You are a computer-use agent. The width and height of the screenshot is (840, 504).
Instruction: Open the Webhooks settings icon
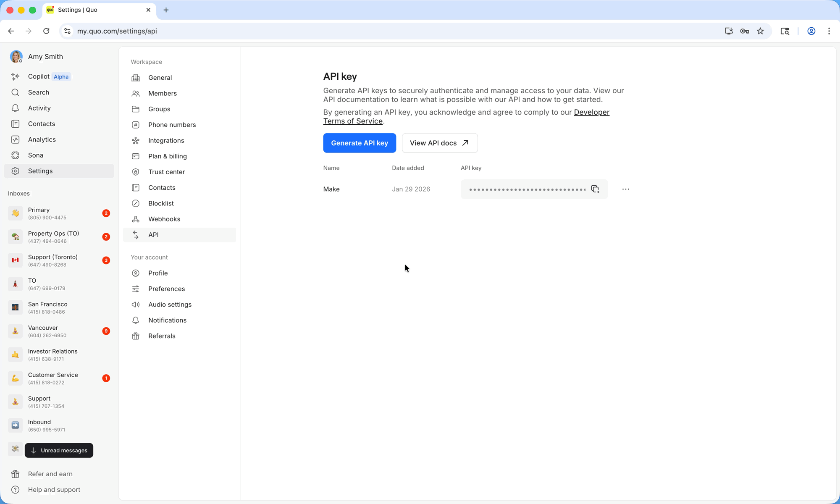pyautogui.click(x=135, y=219)
